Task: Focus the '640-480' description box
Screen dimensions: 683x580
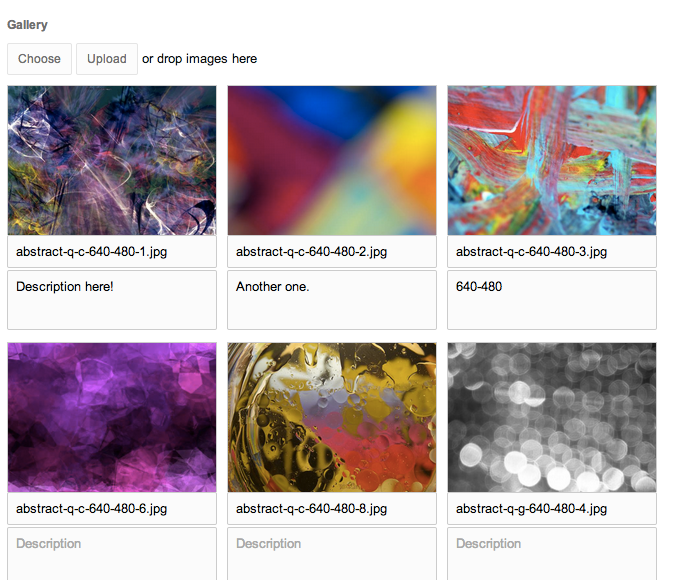Action: click(x=552, y=300)
